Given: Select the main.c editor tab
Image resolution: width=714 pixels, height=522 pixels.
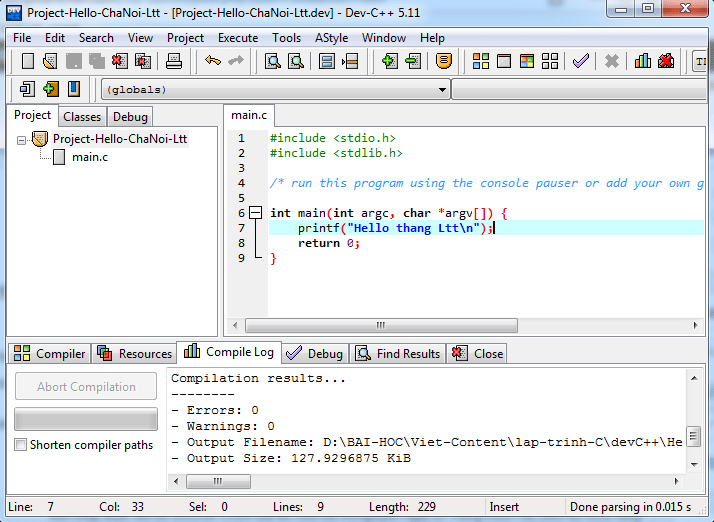Looking at the screenshot, I should tap(249, 115).
